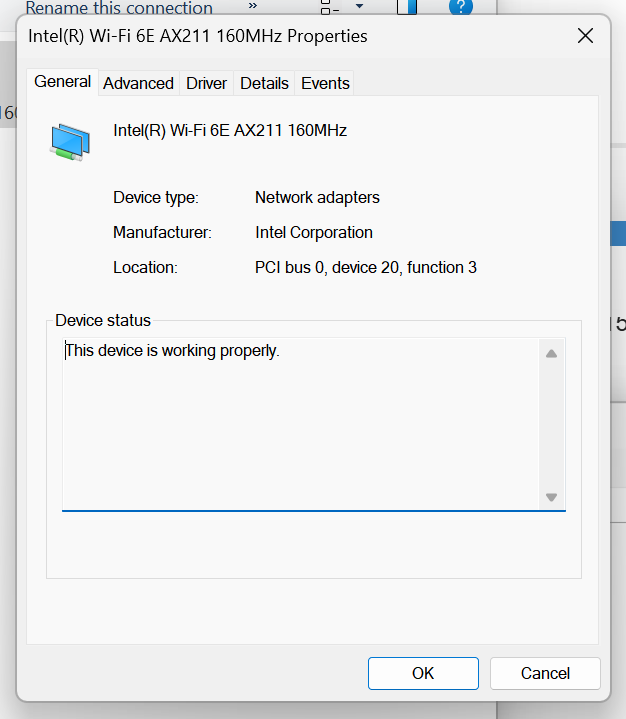Confirm with the OK button
Screen dimensions: 626x719
click(x=423, y=673)
